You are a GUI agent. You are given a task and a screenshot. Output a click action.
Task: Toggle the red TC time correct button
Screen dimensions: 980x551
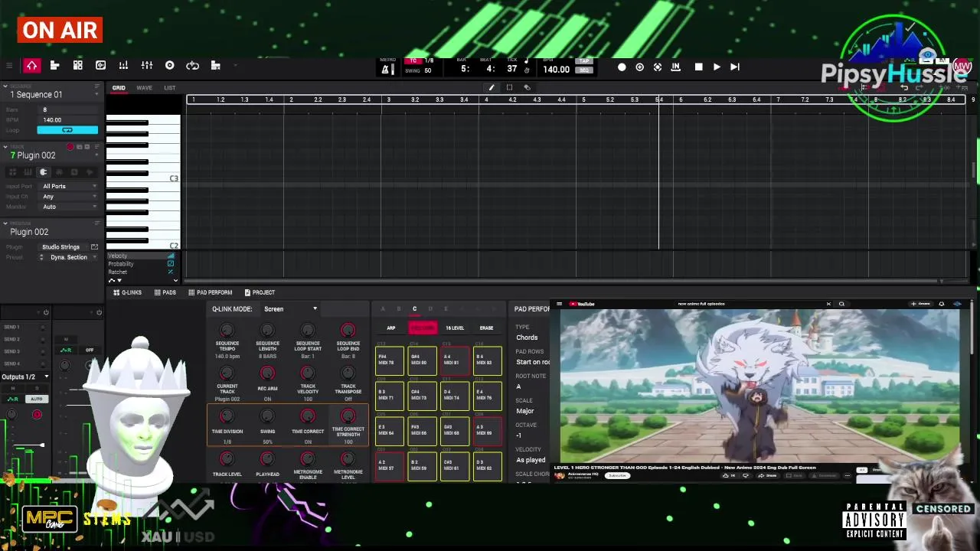pyautogui.click(x=413, y=61)
